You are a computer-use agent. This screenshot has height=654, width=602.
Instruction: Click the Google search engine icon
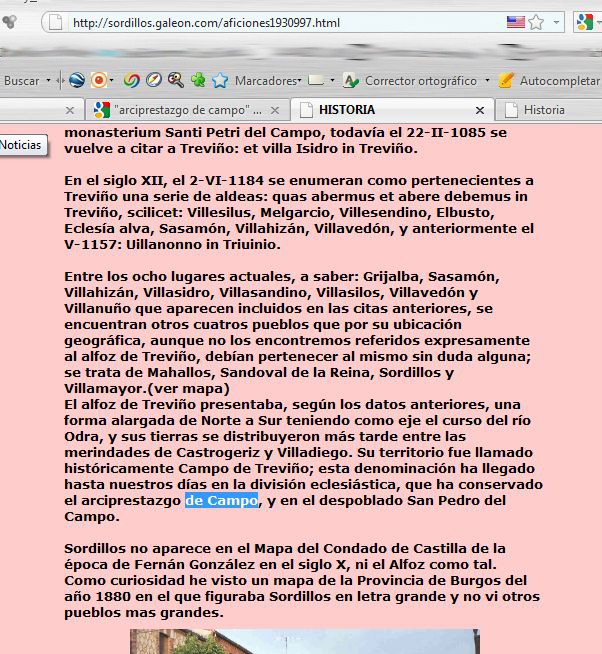[x=585, y=22]
